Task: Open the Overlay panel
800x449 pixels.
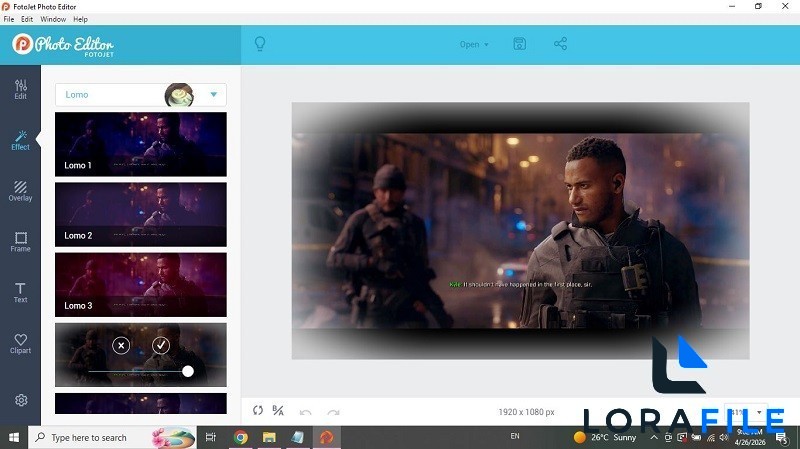Action: (x=20, y=191)
